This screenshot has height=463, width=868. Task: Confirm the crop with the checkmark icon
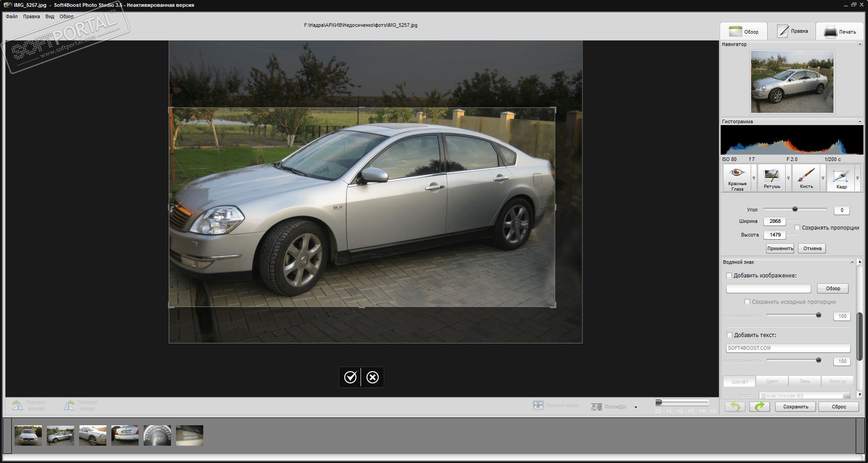pos(350,377)
